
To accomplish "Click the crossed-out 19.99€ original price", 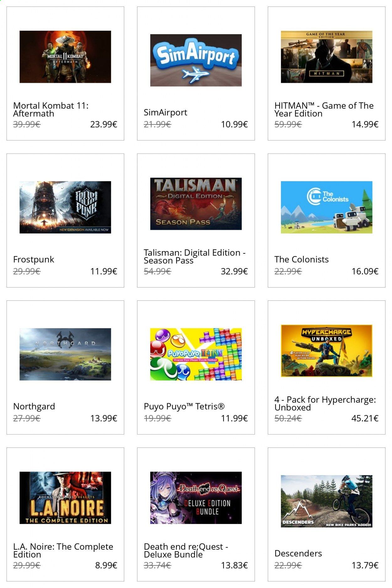I will click(157, 418).
